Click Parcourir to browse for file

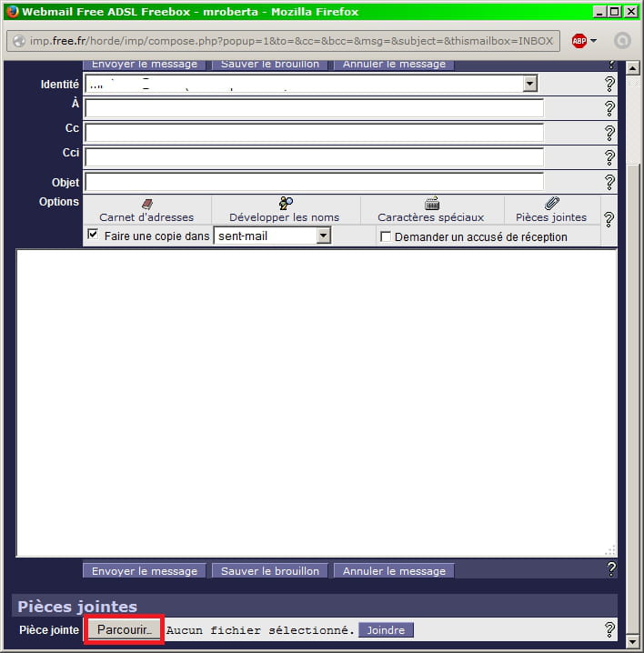point(124,629)
